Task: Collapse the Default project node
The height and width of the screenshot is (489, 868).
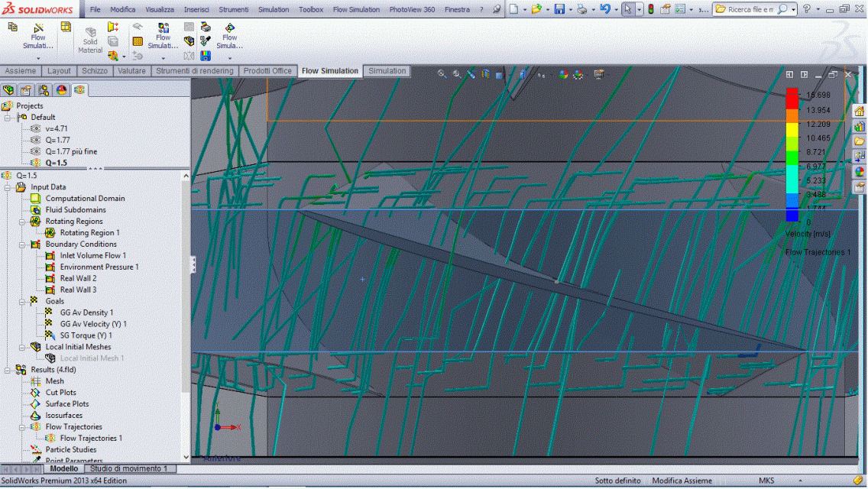Action: point(8,118)
